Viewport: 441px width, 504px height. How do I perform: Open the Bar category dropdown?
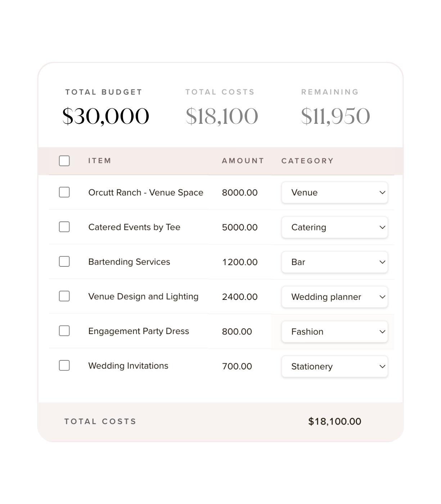[x=334, y=262]
